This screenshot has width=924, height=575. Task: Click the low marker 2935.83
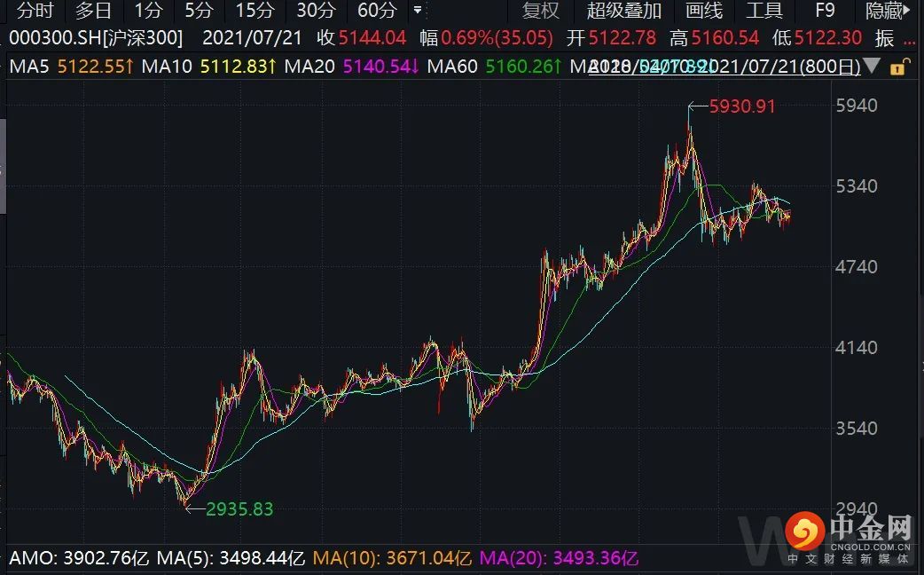pyautogui.click(x=239, y=509)
